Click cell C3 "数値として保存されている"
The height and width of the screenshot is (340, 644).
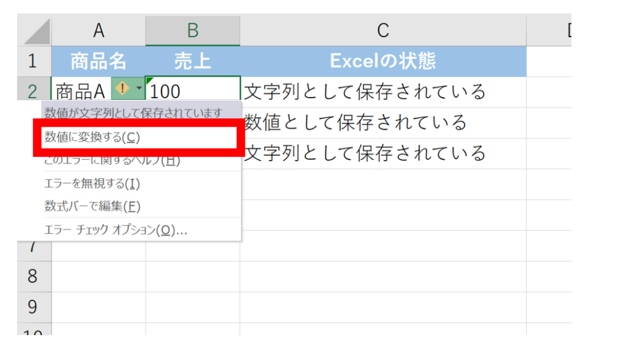point(382,122)
